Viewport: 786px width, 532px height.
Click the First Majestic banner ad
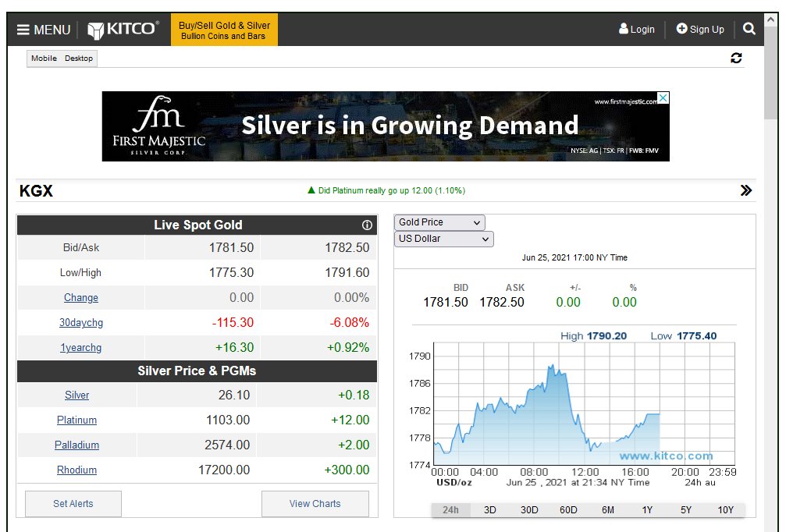(x=386, y=126)
